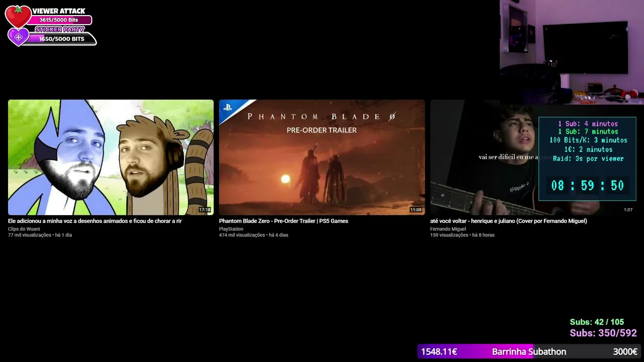Click "474 mil visualizações • há 4 dias"
The height and width of the screenshot is (362, 644).
[x=254, y=235]
